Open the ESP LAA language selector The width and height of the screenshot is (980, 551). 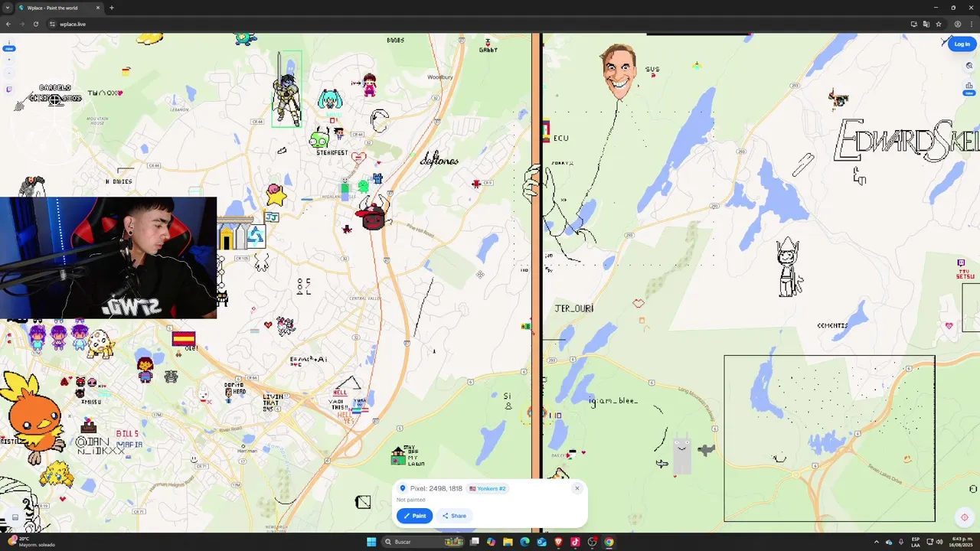[x=915, y=542]
